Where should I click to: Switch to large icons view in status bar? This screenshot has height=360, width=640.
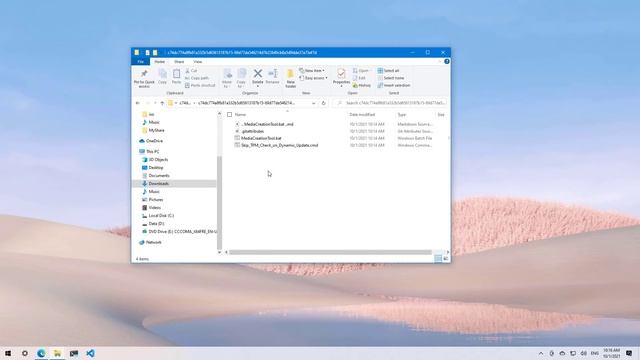click(x=446, y=259)
